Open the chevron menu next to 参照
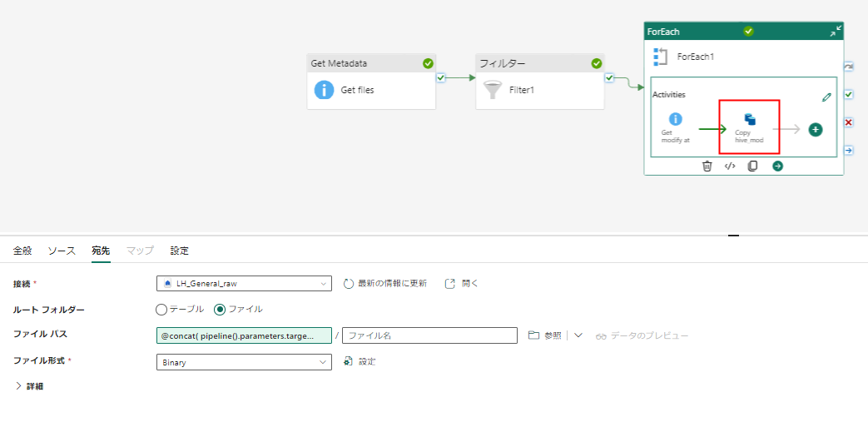 pyautogui.click(x=578, y=335)
